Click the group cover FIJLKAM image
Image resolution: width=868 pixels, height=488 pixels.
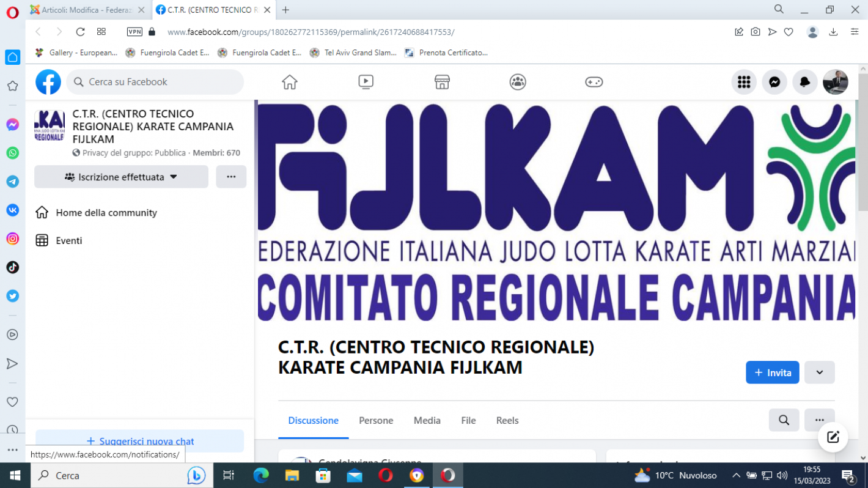(x=556, y=211)
